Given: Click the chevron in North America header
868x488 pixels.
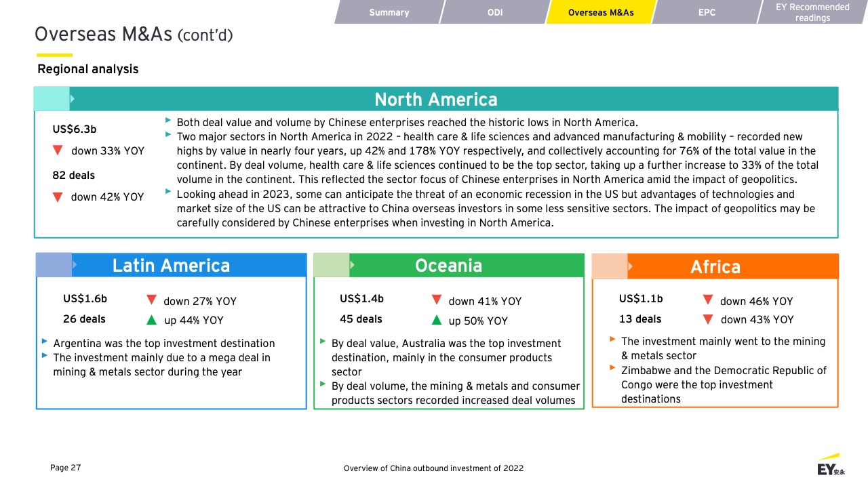Looking at the screenshot, I should (x=72, y=99).
